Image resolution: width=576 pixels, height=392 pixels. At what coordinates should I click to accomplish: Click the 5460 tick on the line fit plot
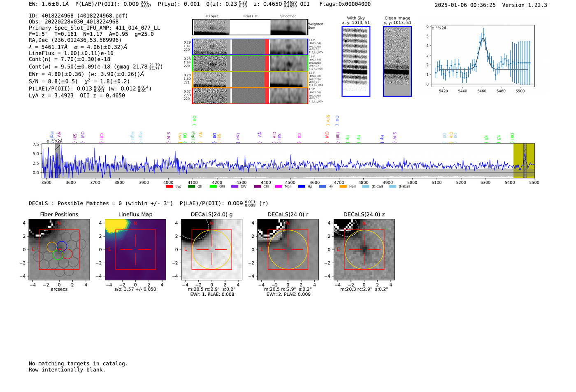tap(482, 91)
